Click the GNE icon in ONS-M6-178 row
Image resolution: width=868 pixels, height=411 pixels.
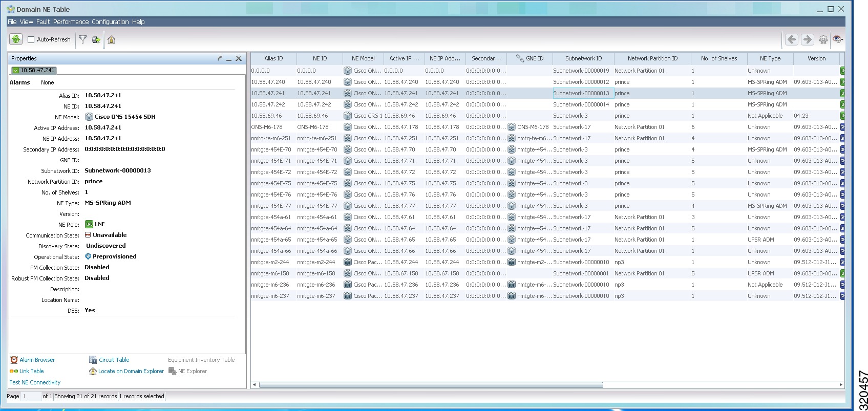pyautogui.click(x=512, y=127)
